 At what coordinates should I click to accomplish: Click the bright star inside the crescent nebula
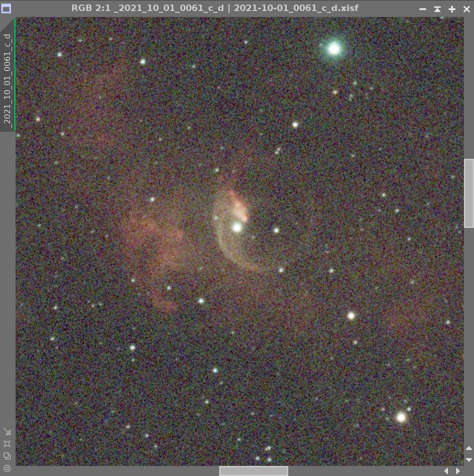[x=237, y=227]
